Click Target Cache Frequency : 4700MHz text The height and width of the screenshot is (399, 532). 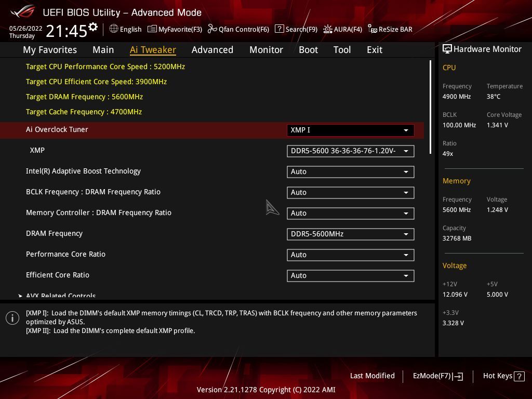[x=84, y=112]
